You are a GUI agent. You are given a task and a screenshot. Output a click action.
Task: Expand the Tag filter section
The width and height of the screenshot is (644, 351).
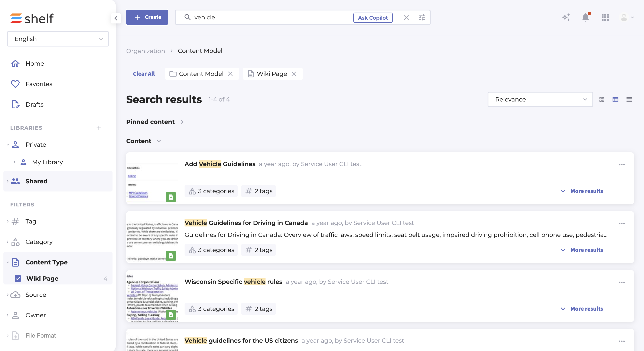[x=31, y=221]
